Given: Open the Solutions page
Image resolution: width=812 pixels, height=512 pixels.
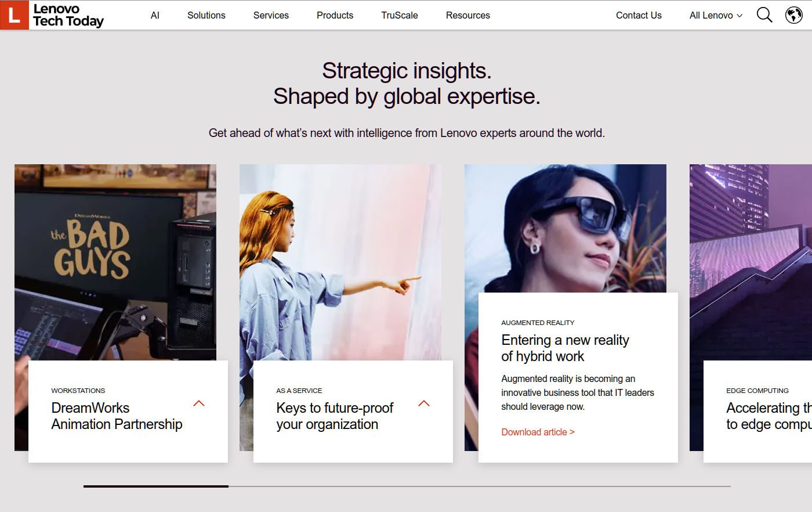Looking at the screenshot, I should (206, 16).
